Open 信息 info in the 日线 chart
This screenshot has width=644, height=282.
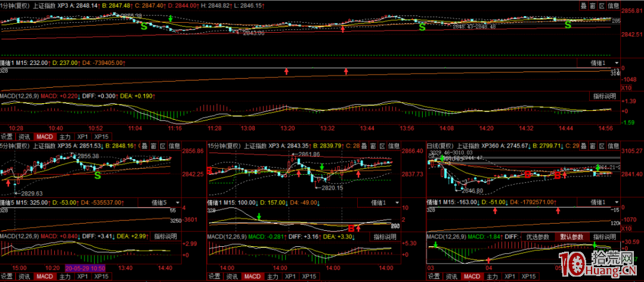pos(613,145)
